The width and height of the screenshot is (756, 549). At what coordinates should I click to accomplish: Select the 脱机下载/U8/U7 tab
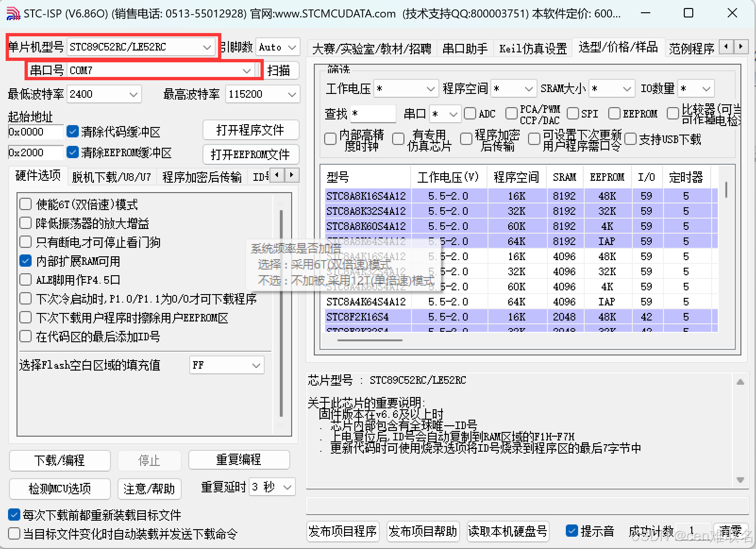tap(111, 177)
